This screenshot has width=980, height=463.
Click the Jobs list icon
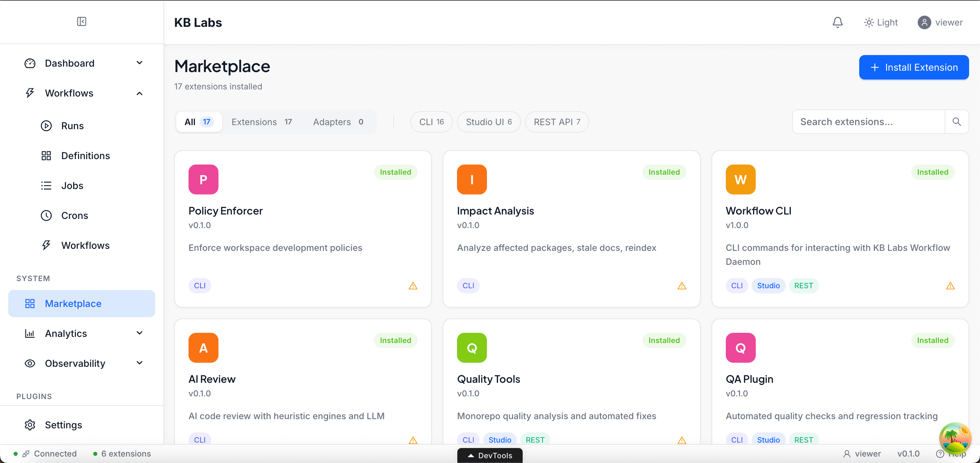tap(46, 186)
